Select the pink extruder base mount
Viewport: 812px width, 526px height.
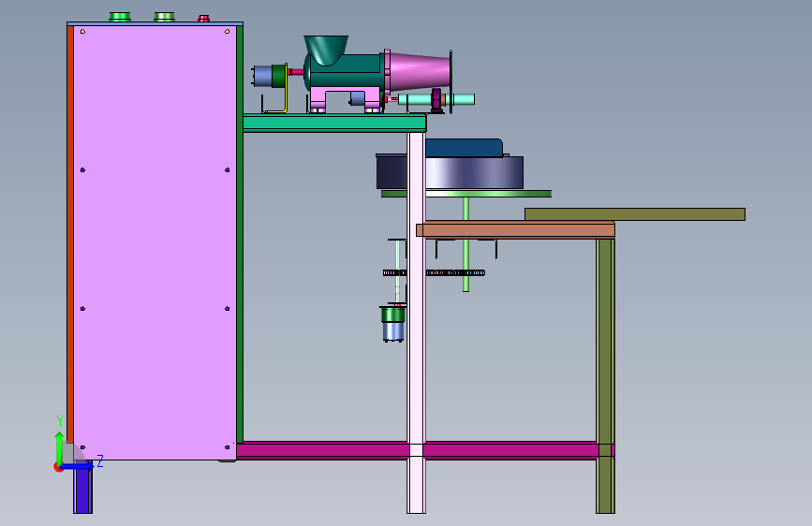click(x=345, y=99)
